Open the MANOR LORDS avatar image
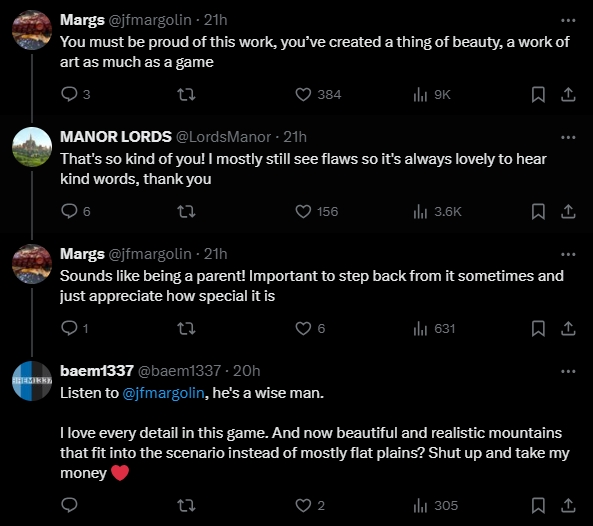Screen dimensions: 593x526 pyautogui.click(x=32, y=147)
